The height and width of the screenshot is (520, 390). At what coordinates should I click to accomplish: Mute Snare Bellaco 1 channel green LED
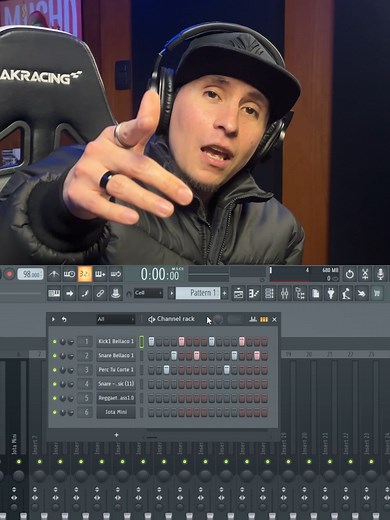[54, 356]
